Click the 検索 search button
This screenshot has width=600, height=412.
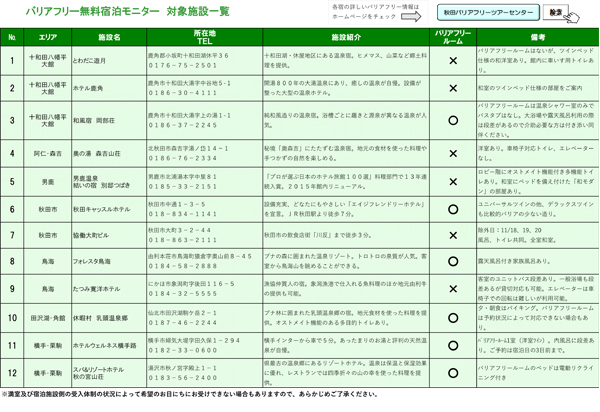tap(556, 12)
